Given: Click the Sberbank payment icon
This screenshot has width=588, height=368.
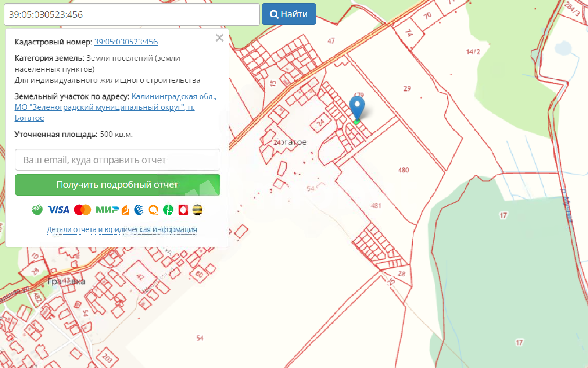Looking at the screenshot, I should click(x=37, y=210).
